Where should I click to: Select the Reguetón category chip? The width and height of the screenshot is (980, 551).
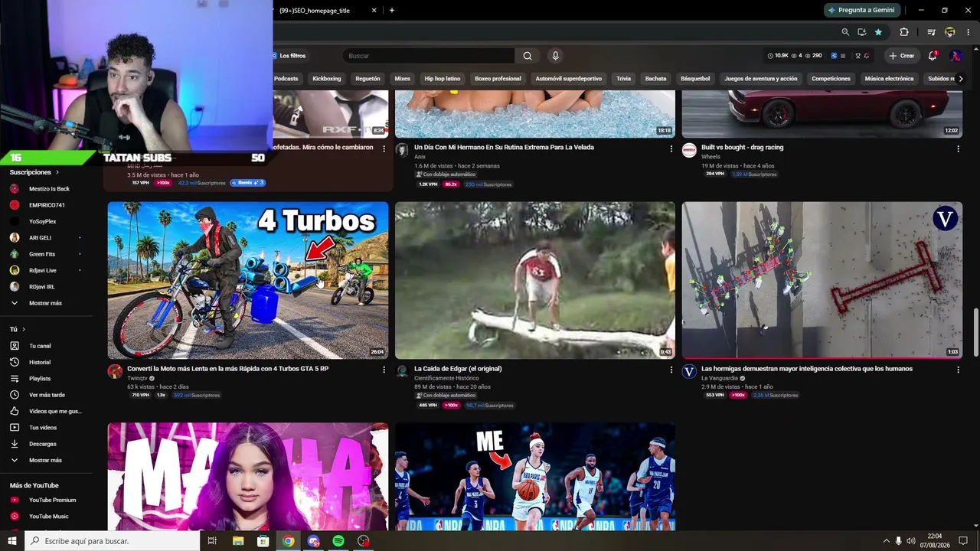tap(367, 79)
